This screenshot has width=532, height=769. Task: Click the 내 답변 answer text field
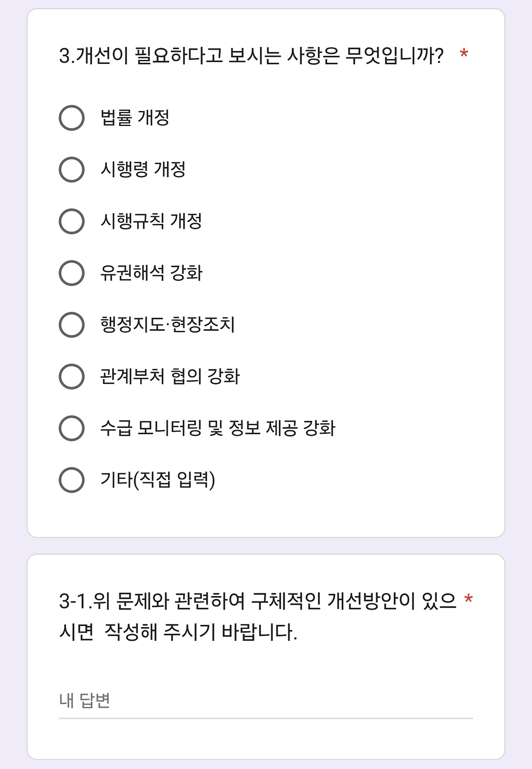266,701
